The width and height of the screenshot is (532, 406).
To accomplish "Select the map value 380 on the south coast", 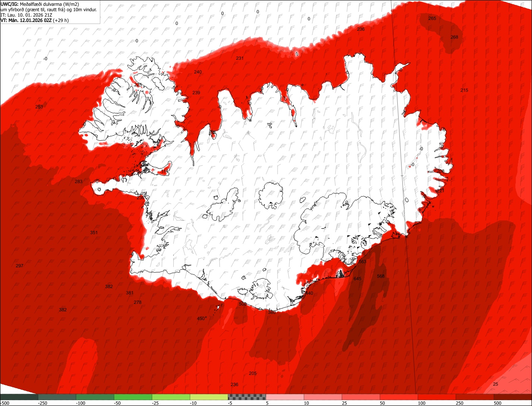I will 272,312.
